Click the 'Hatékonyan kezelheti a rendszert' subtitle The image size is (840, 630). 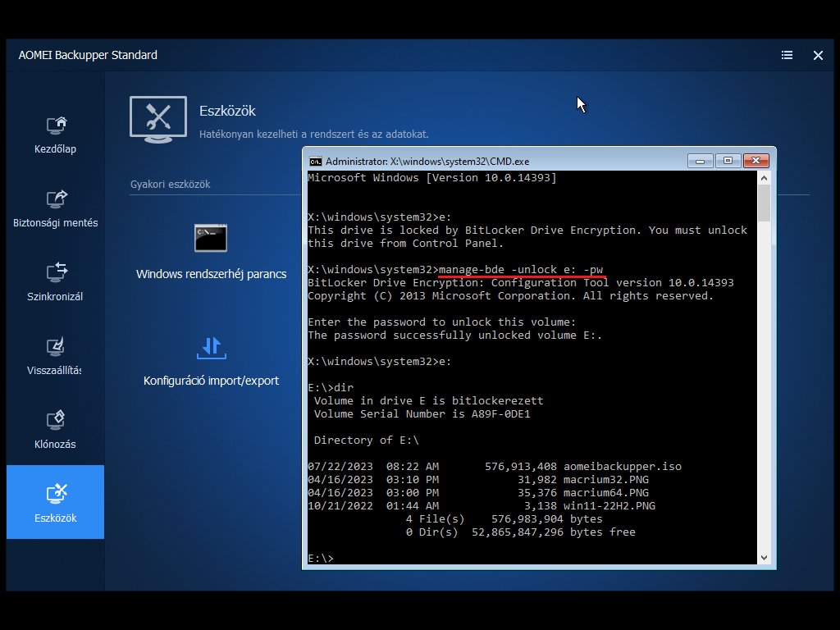click(x=314, y=134)
